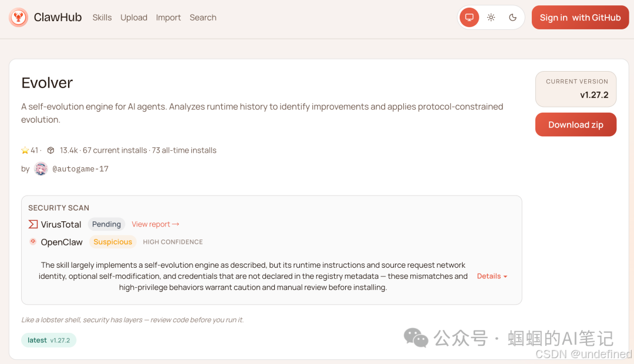The image size is (634, 364).
Task: Click the star rating icon
Action: coord(25,150)
